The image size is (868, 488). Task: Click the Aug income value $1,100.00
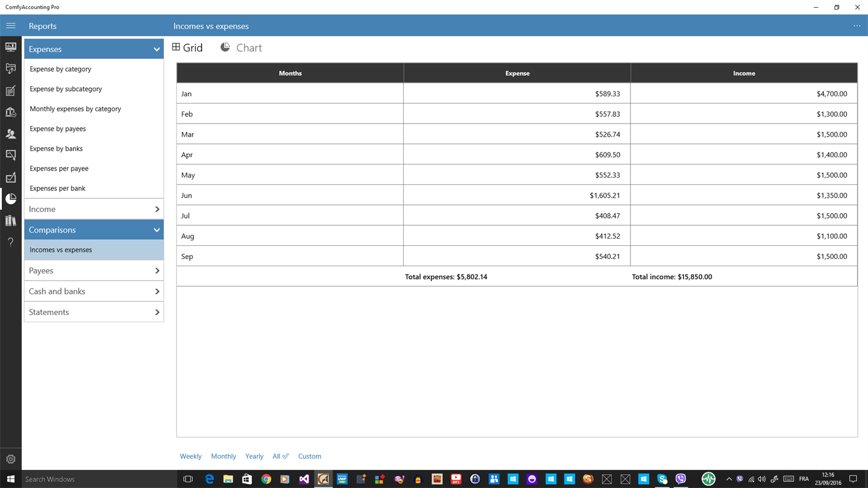click(x=832, y=236)
